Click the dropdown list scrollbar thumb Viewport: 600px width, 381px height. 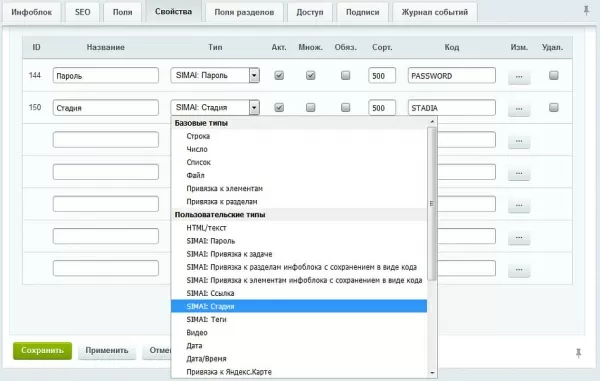pyautogui.click(x=432, y=204)
